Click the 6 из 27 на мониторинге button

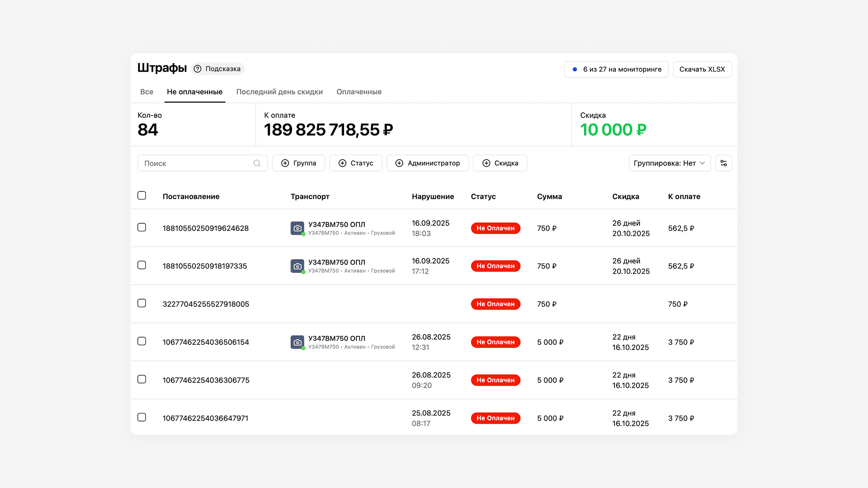[x=616, y=69]
